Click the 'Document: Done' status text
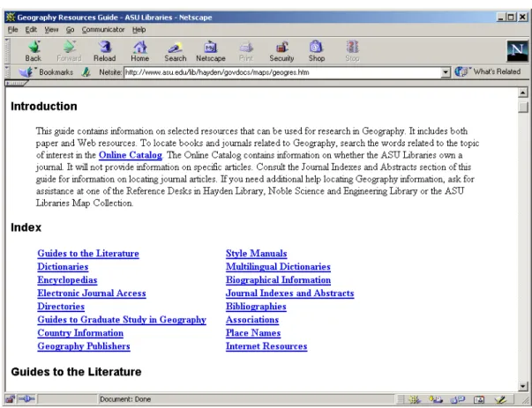This screenshot has width=532, height=408. pos(125,399)
